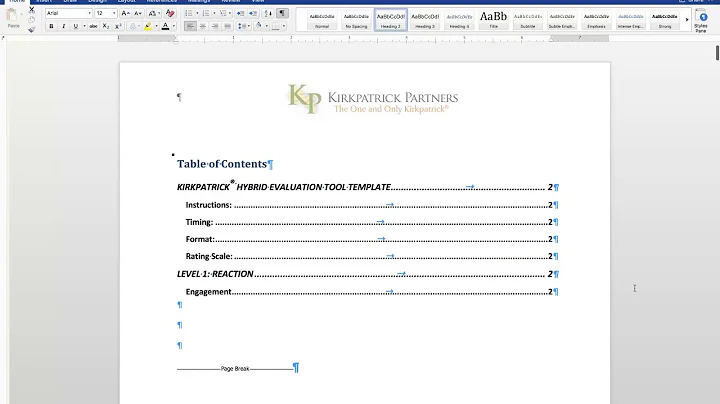The image size is (720, 404).
Task: Increase the paragraph indent
Action: (x=253, y=13)
